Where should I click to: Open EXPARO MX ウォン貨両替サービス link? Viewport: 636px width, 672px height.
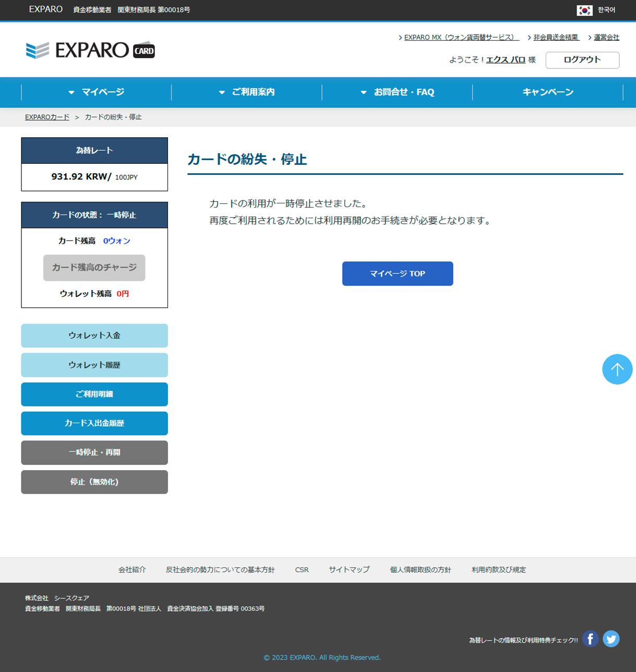pyautogui.click(x=461, y=38)
